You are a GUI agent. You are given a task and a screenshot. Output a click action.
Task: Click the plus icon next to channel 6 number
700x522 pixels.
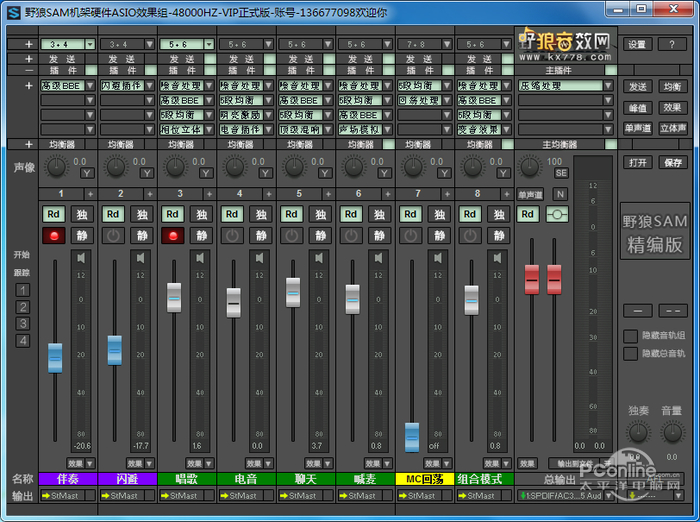click(386, 193)
